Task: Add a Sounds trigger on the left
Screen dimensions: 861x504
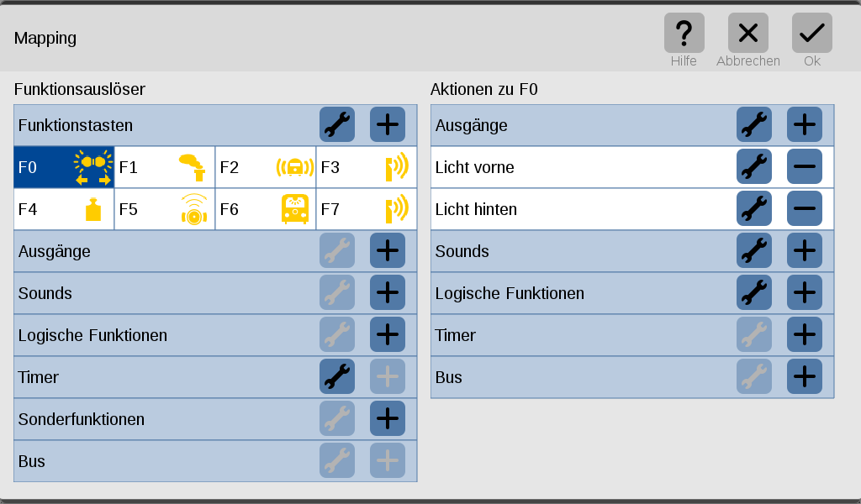Action: (x=388, y=292)
